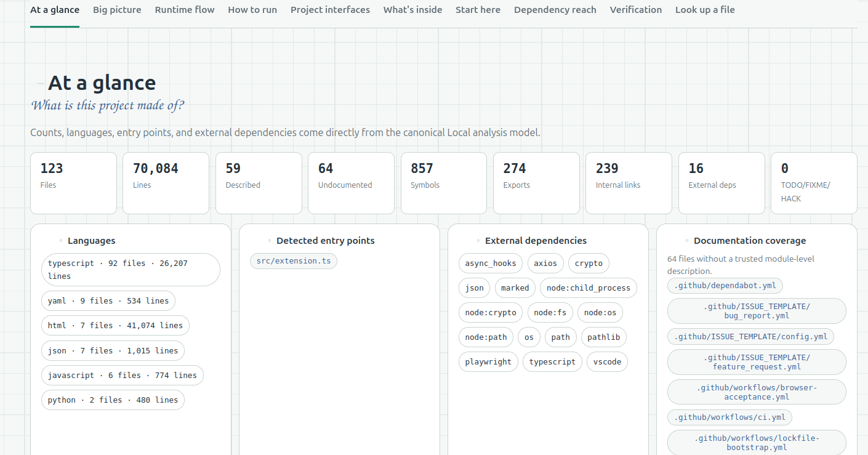Click the html 7 files language chip

point(115,326)
